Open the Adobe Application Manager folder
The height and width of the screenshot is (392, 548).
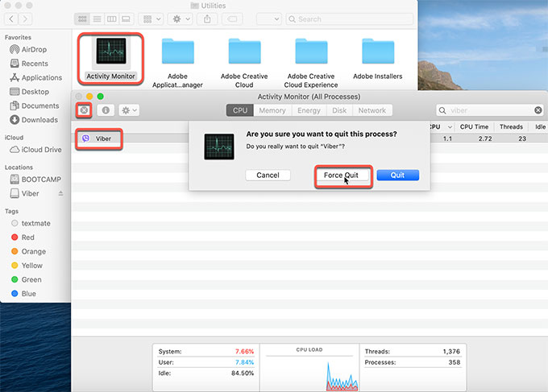tap(177, 52)
